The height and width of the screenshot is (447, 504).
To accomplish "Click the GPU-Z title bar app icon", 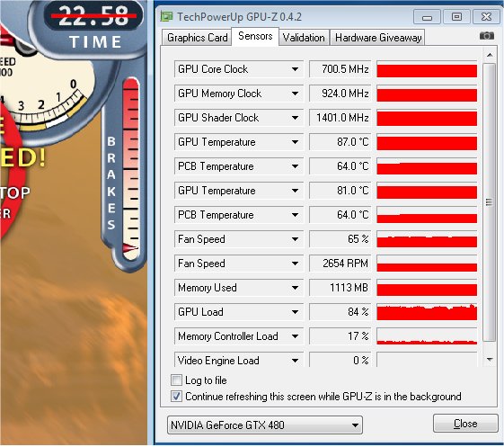I will pos(166,16).
